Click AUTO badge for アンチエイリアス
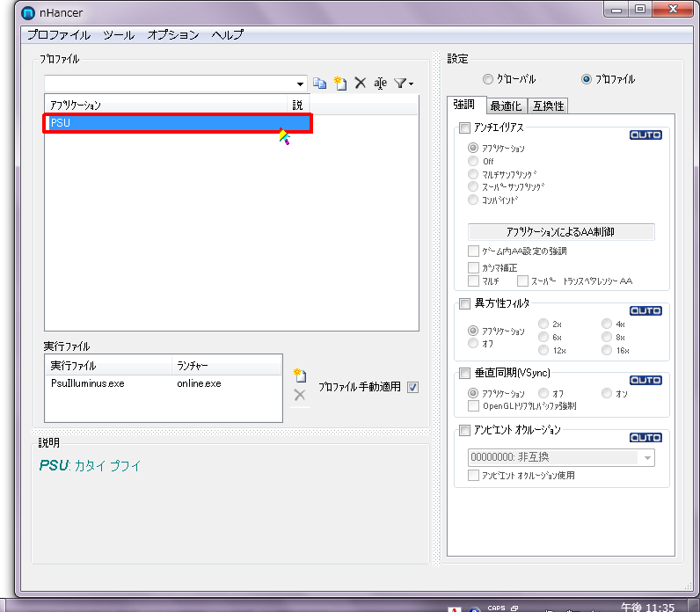This screenshot has height=612, width=700. 645,135
